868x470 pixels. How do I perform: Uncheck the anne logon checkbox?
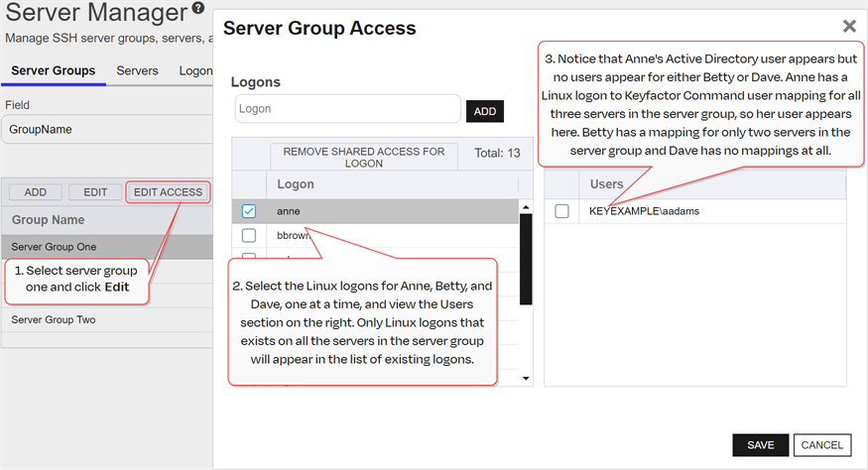click(x=249, y=211)
